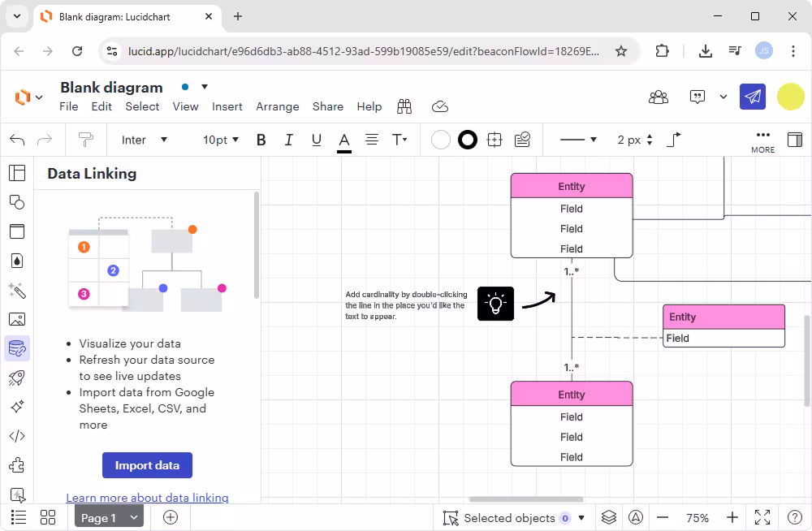812x531 pixels.
Task: Open the AI sparkle sidebar icon
Action: tap(17, 407)
